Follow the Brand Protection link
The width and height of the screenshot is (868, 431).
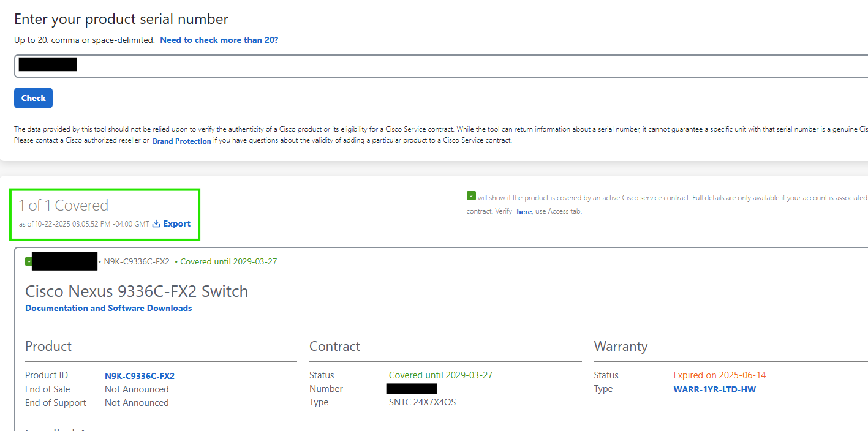[x=181, y=141]
